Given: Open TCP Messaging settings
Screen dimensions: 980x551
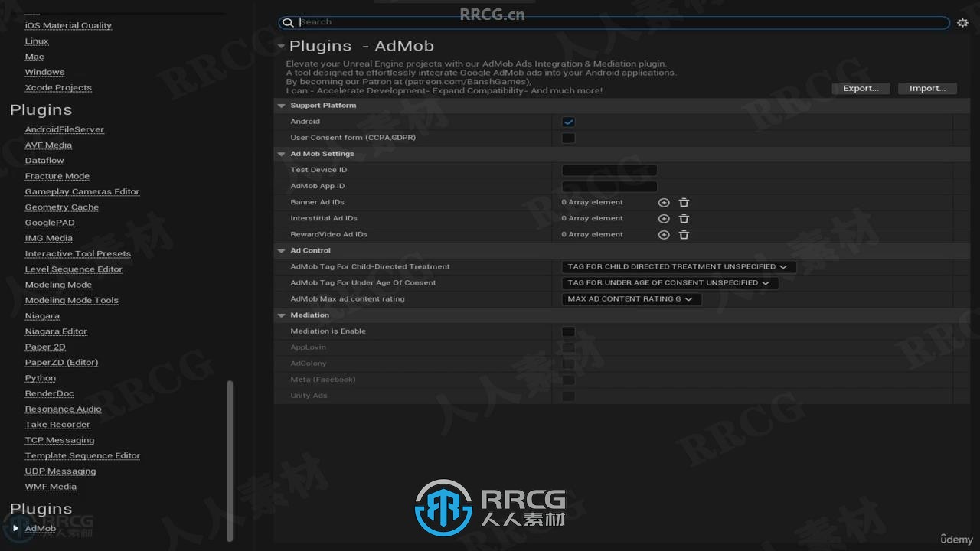Looking at the screenshot, I should click(60, 440).
